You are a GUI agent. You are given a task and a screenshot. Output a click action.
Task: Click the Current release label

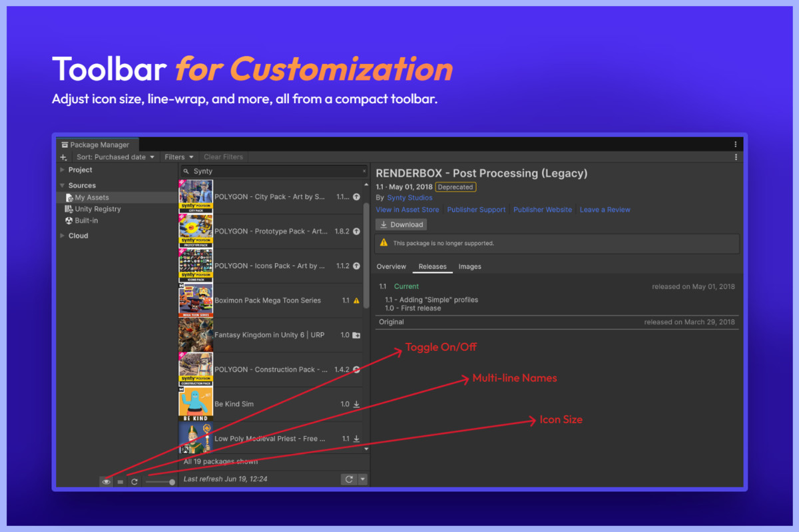[x=406, y=286]
